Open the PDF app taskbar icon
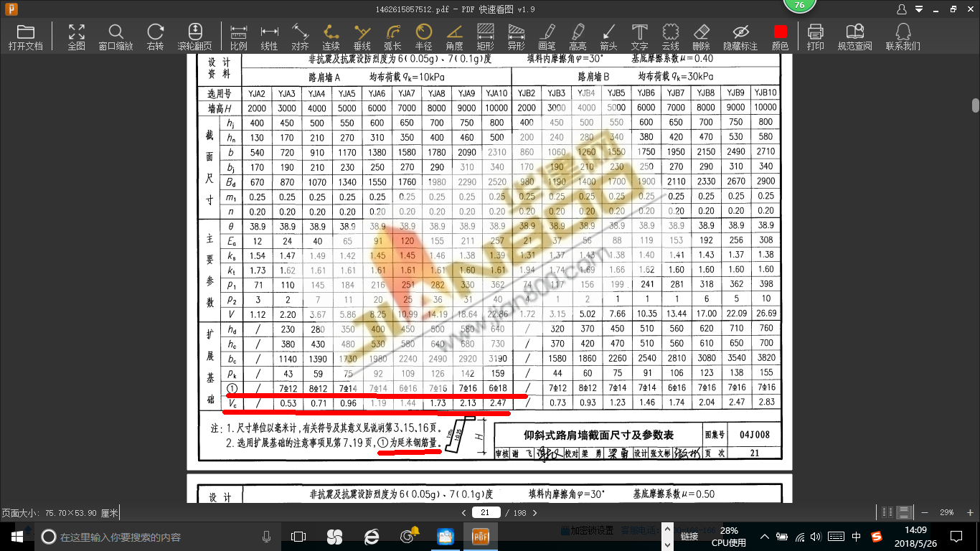980x551 pixels. pyautogui.click(x=480, y=536)
